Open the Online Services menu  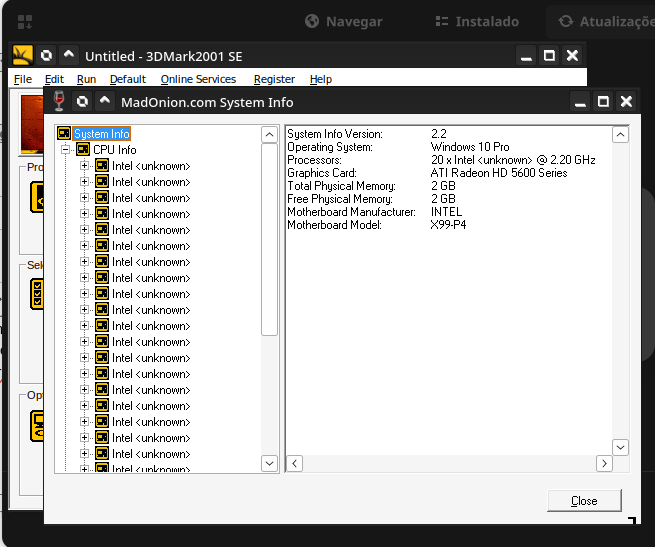pos(198,79)
